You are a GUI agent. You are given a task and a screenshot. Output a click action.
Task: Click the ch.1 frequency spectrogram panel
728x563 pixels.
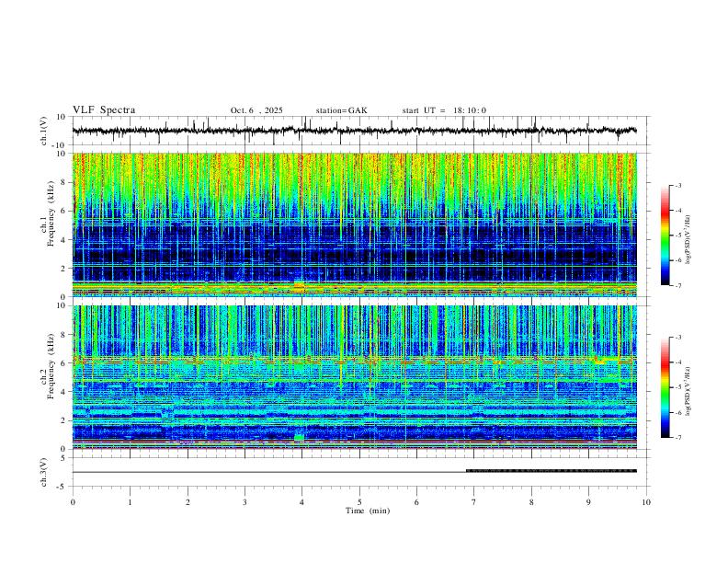[x=354, y=224]
